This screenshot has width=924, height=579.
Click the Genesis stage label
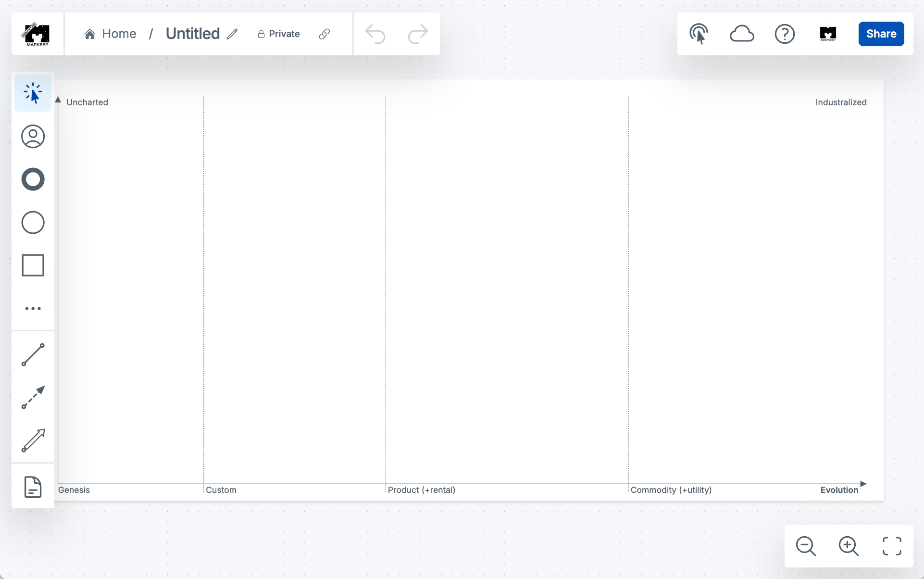74,490
